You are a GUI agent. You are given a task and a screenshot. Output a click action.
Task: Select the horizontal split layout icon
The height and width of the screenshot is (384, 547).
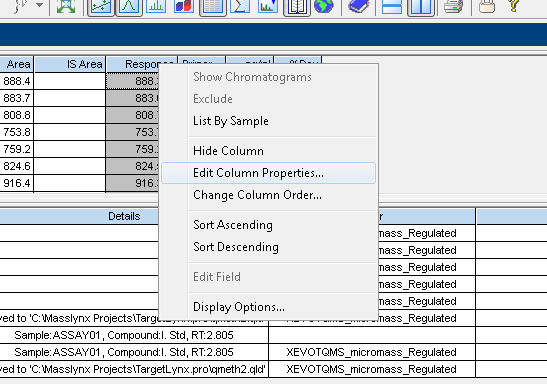(x=392, y=6)
